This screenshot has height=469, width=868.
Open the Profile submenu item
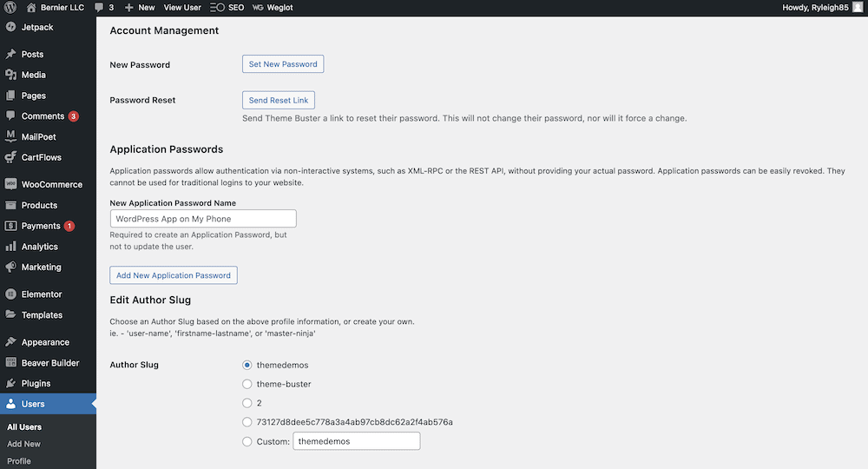pyautogui.click(x=19, y=460)
